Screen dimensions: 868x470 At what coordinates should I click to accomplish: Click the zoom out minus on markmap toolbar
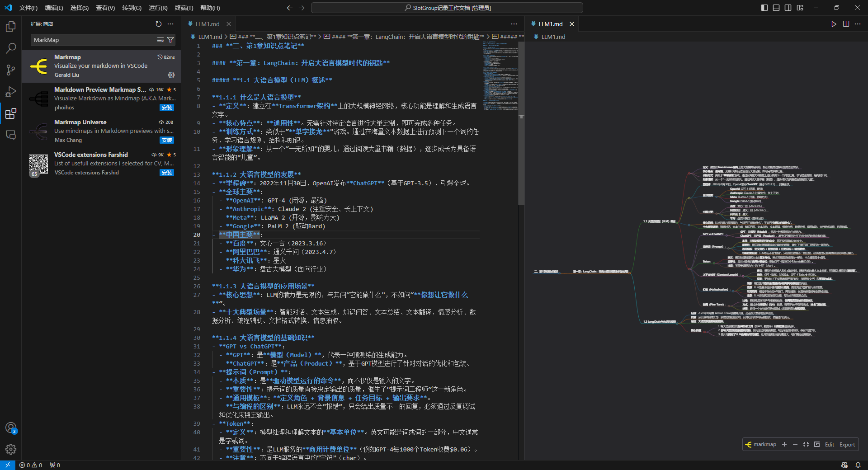[795, 444]
